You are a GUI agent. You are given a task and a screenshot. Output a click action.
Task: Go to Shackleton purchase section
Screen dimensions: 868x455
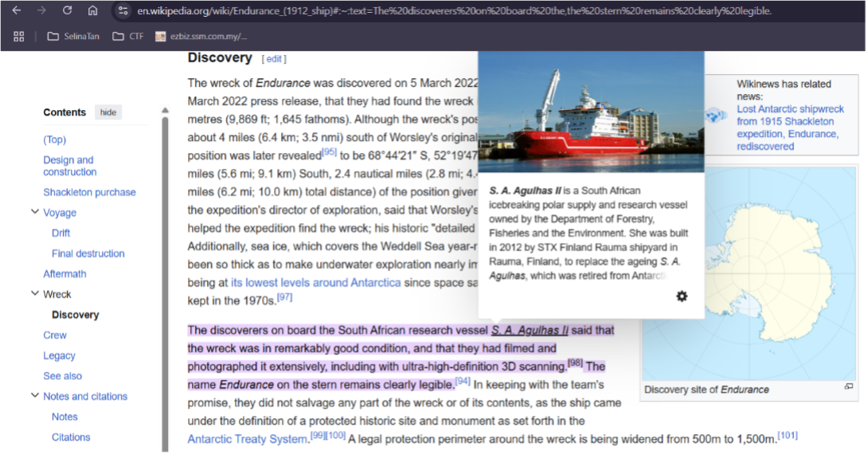(89, 192)
